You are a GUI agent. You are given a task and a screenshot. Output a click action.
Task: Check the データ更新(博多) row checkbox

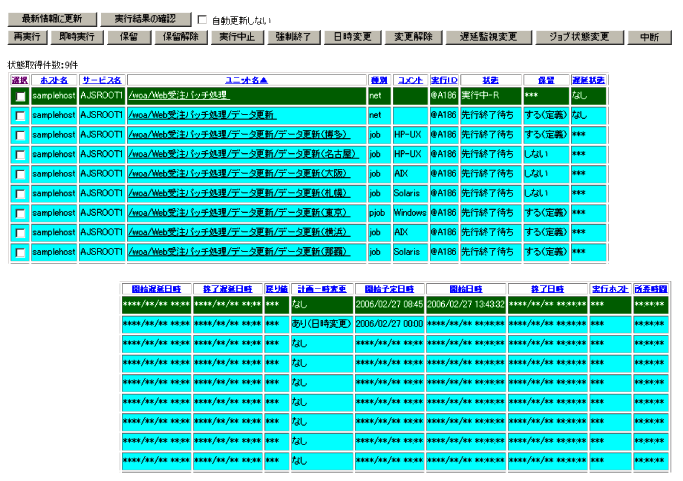20,136
